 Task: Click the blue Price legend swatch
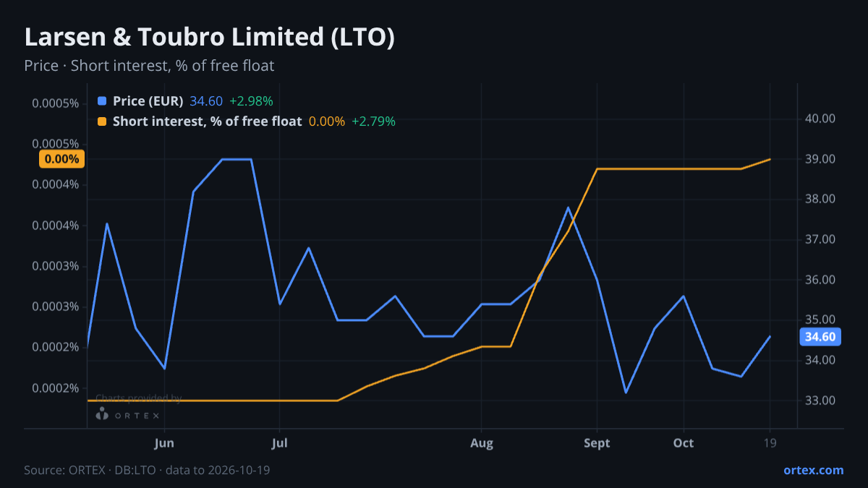pyautogui.click(x=102, y=101)
